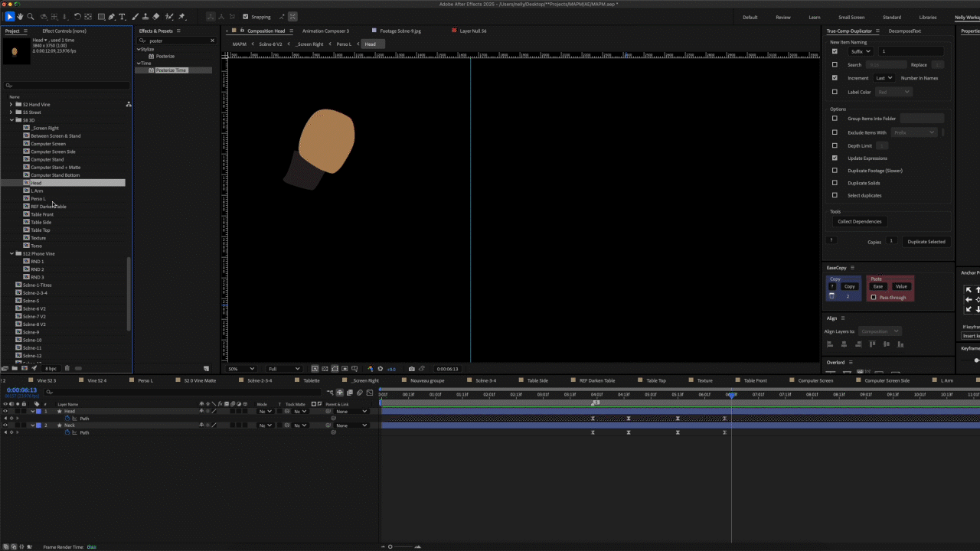
Task: Click the EaseCopy Copy button
Action: (849, 286)
